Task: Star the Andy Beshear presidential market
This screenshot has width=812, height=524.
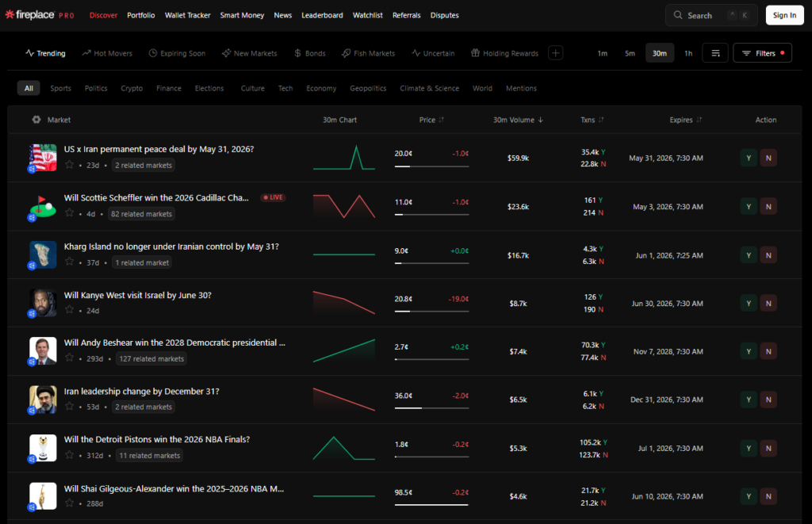Action: (x=70, y=358)
